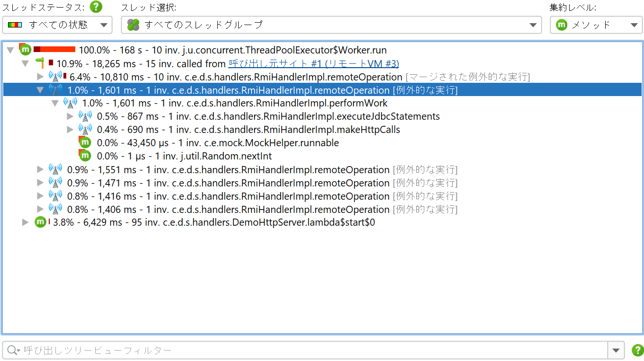
Task: Expand the executeJdbcStatements node
Action: [x=70, y=116]
